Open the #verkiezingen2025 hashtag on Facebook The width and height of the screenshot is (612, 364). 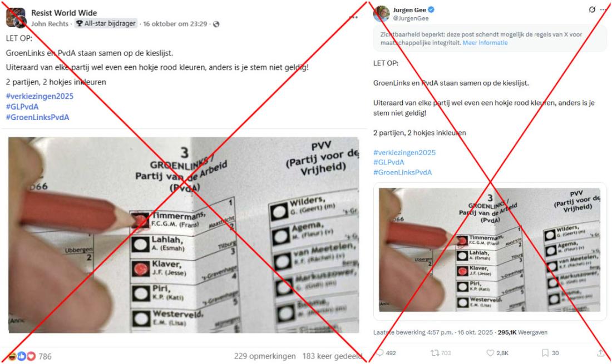(x=40, y=96)
